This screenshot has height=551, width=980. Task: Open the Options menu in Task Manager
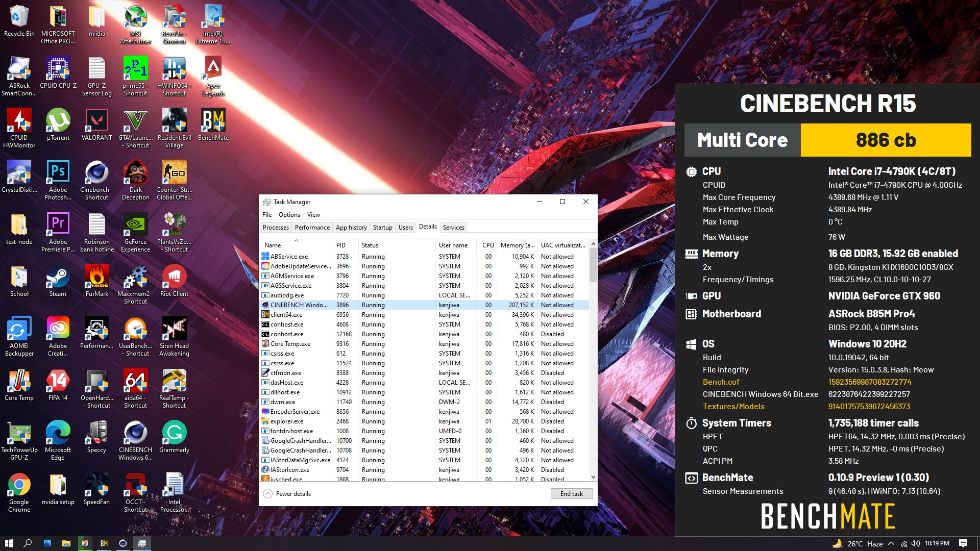(x=289, y=215)
